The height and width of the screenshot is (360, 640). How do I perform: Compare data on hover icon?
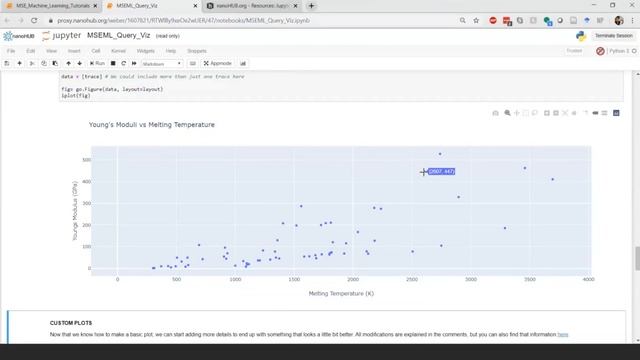(x=604, y=113)
